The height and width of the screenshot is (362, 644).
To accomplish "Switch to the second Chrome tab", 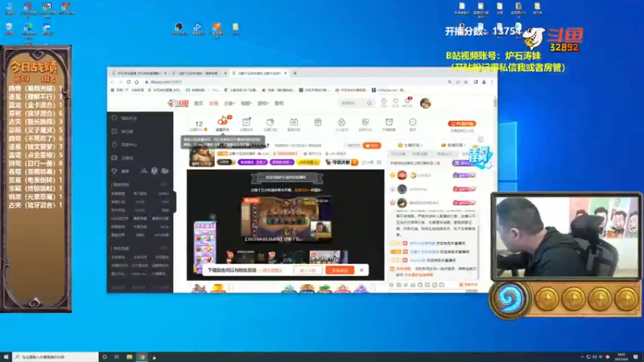I will pyautogui.click(x=198, y=73).
